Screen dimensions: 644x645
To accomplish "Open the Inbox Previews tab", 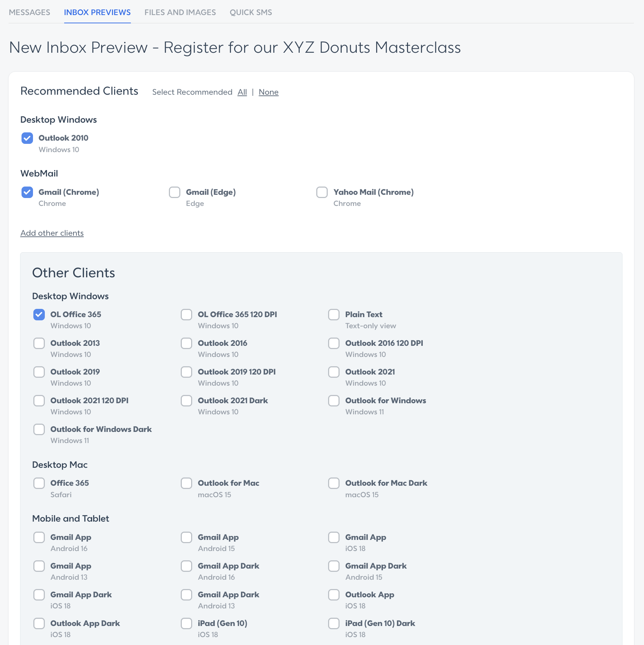I will point(97,12).
